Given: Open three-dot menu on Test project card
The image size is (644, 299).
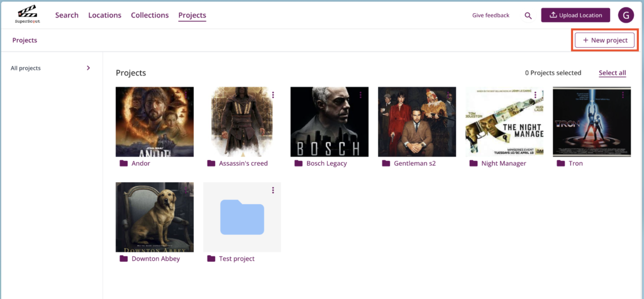Looking at the screenshot, I should tap(273, 190).
